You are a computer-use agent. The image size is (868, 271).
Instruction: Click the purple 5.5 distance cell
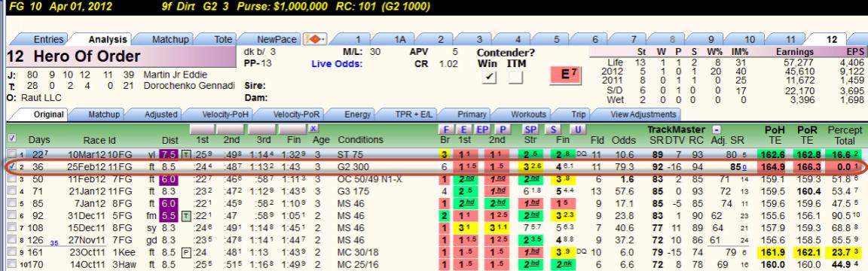pos(168,215)
